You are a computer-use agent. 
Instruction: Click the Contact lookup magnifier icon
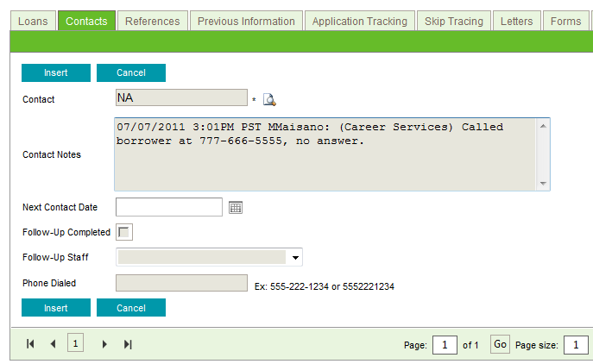[x=269, y=100]
